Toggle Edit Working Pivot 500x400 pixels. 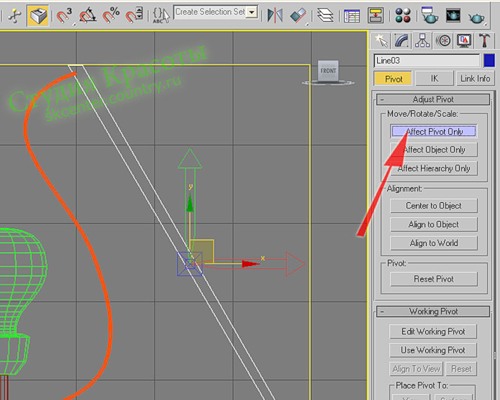pos(433,331)
